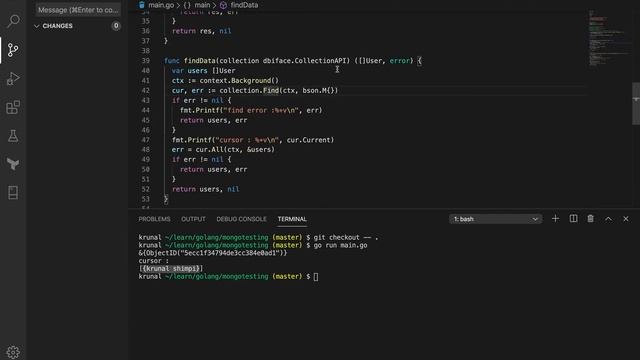Close the terminal panel

626,219
